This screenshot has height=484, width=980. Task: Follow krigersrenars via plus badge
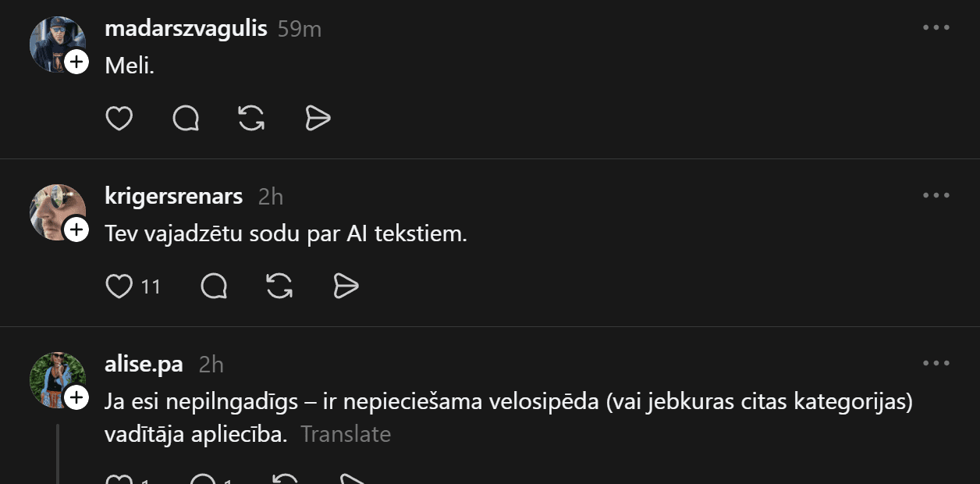[76, 230]
